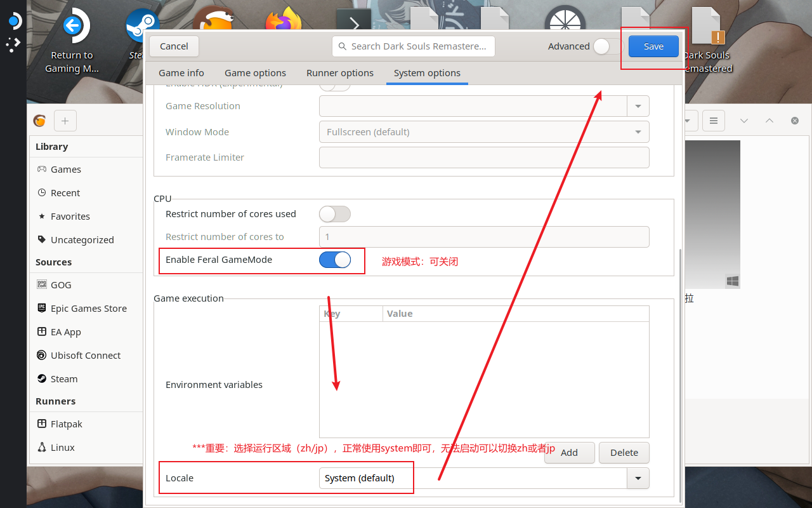Disable the Enable Feral GameMode switch
812x508 pixels.
[335, 260]
